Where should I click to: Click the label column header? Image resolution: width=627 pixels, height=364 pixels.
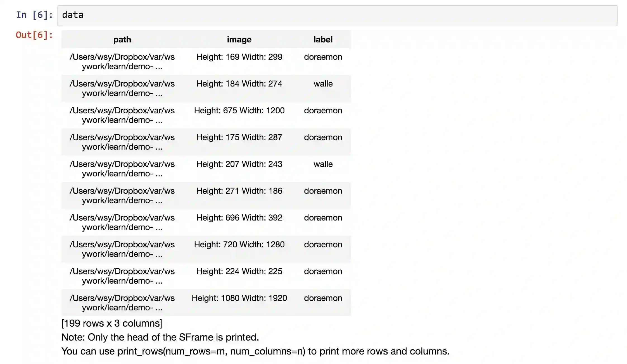click(x=323, y=40)
